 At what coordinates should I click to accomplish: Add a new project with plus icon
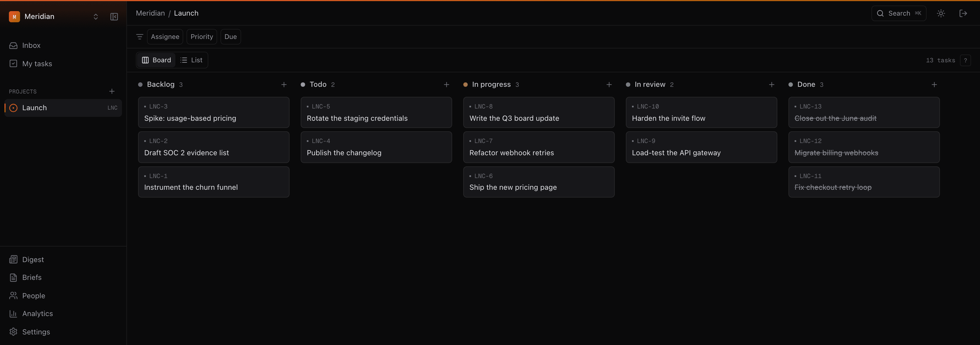click(112, 91)
